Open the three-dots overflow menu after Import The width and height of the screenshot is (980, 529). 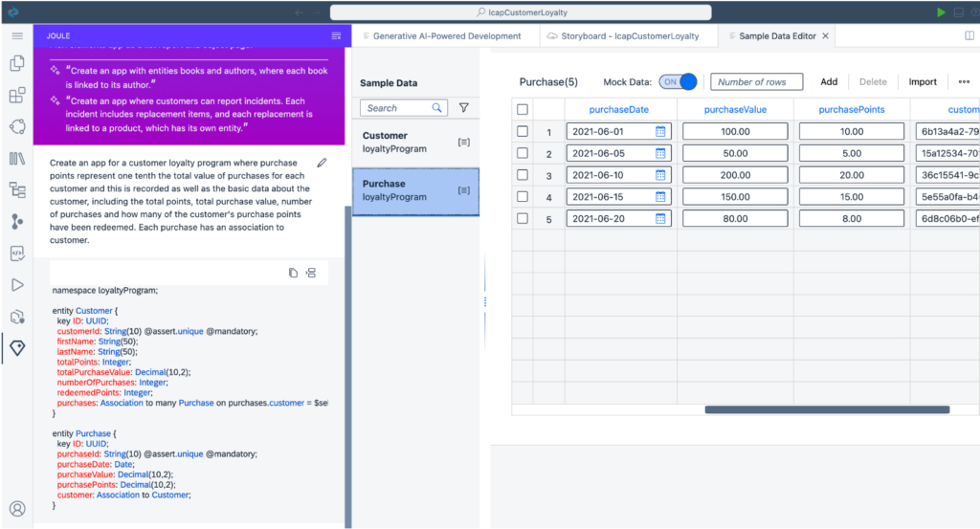click(964, 82)
